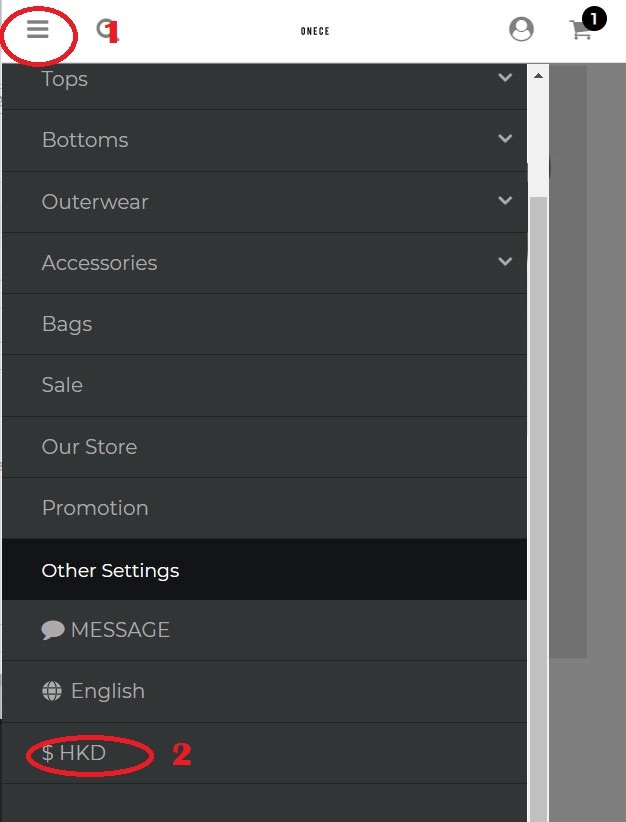This screenshot has width=626, height=822.
Task: Expand the Tops category chevron
Action: pyautogui.click(x=505, y=78)
